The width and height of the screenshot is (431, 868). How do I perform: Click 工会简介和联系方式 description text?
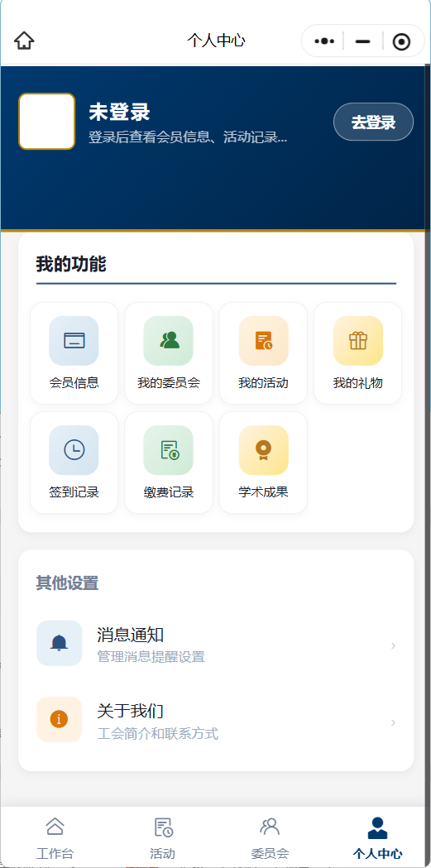(x=158, y=734)
